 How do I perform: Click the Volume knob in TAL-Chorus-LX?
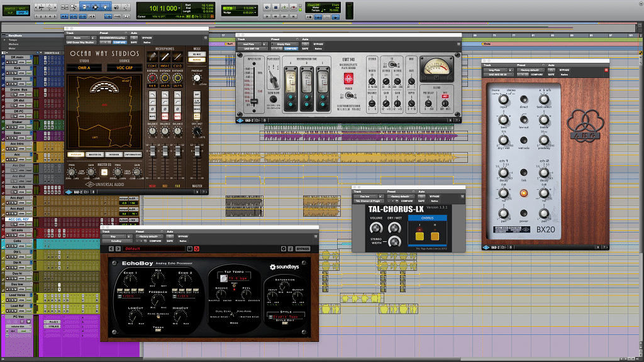click(376, 228)
